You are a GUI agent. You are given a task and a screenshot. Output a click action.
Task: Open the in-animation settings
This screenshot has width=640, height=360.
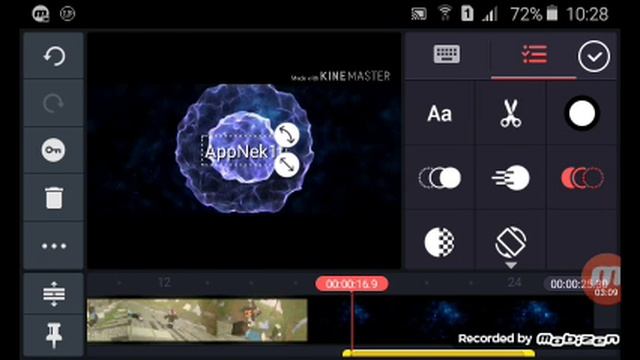coord(440,178)
